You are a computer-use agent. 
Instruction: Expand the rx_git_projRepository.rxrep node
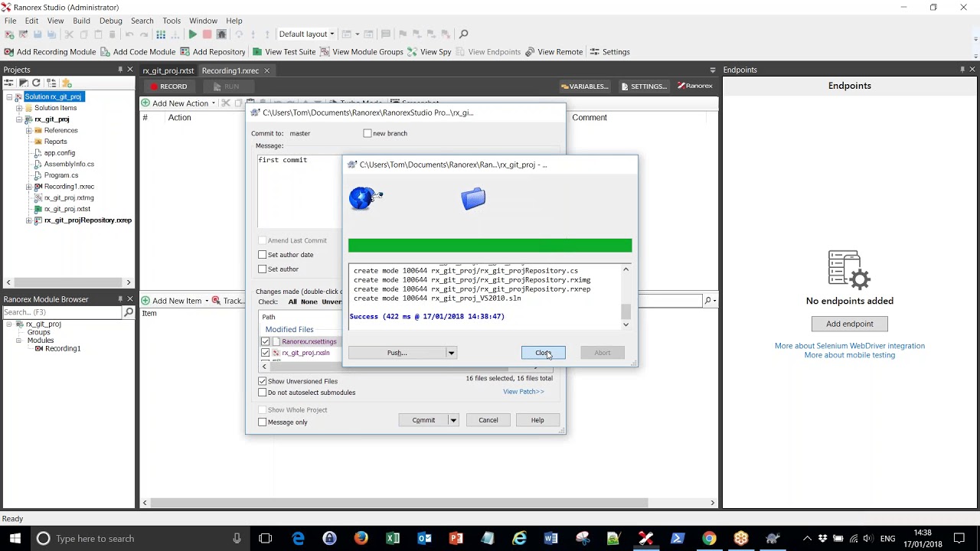pos(29,220)
